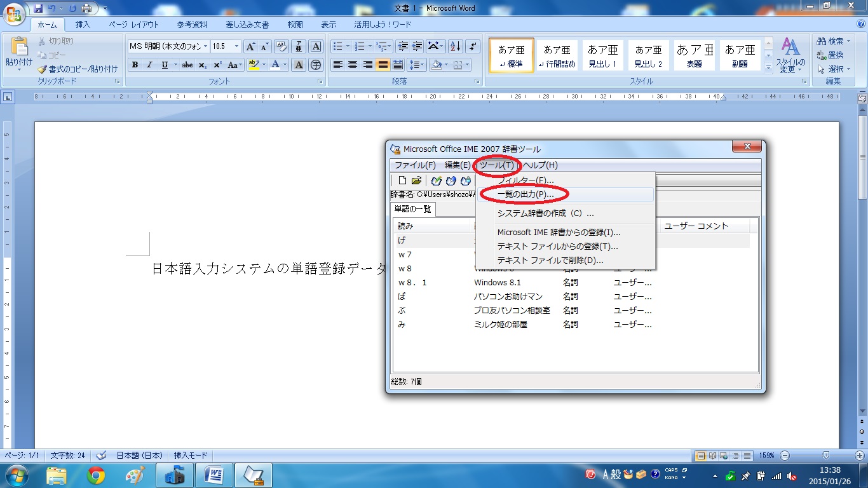The image size is (868, 488).
Task: Toggle strikethrough formatting
Action: (x=187, y=65)
